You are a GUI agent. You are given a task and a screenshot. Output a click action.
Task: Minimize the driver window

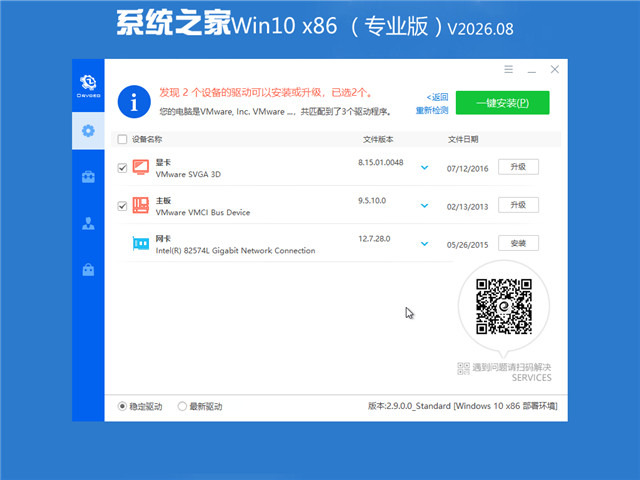pyautogui.click(x=531, y=70)
